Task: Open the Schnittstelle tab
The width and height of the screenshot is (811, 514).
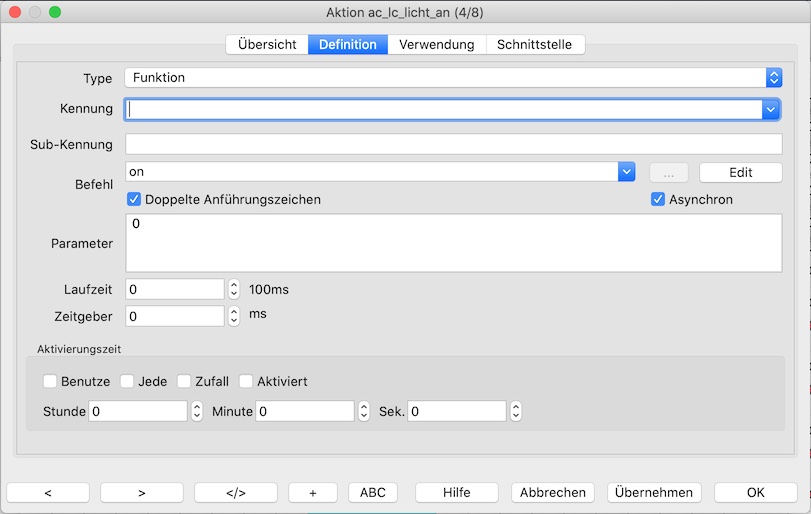Action: pyautogui.click(x=535, y=44)
